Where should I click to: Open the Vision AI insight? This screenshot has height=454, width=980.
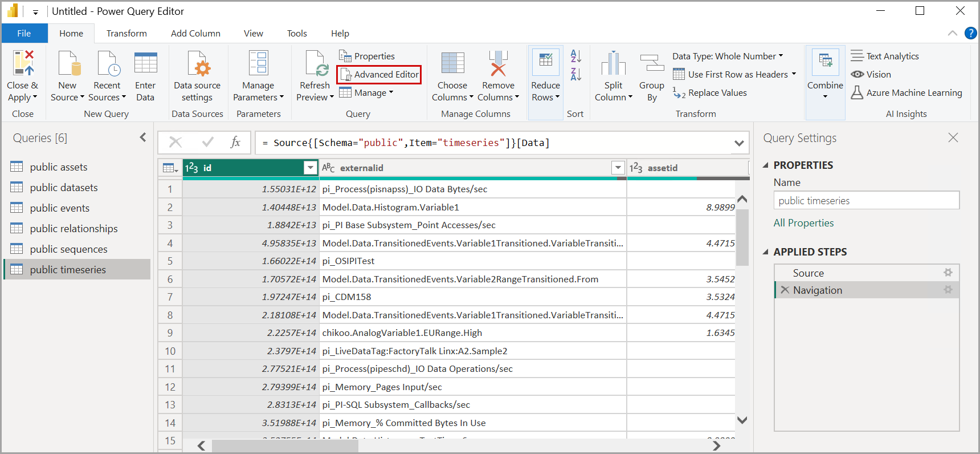point(871,74)
